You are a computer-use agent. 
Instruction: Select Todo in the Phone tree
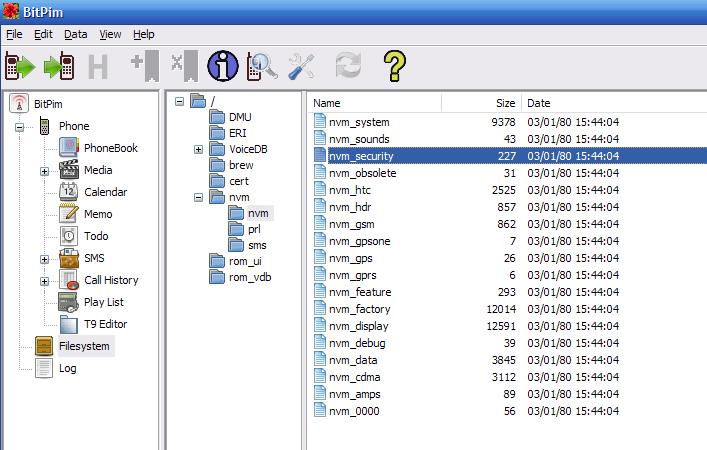96,236
